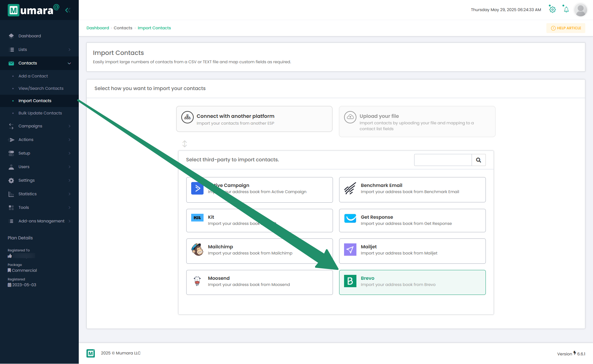Click the Version 6.6.1 footer text

(571, 354)
